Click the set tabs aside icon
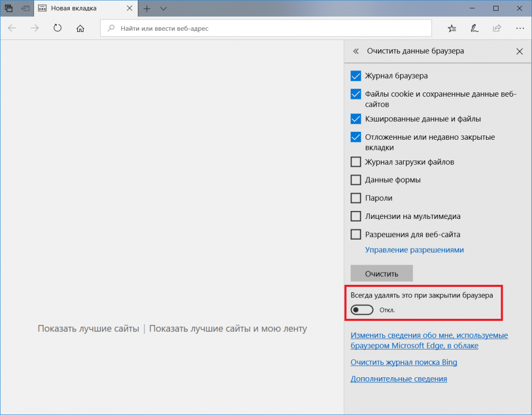This screenshot has height=415, width=532. pos(26,8)
